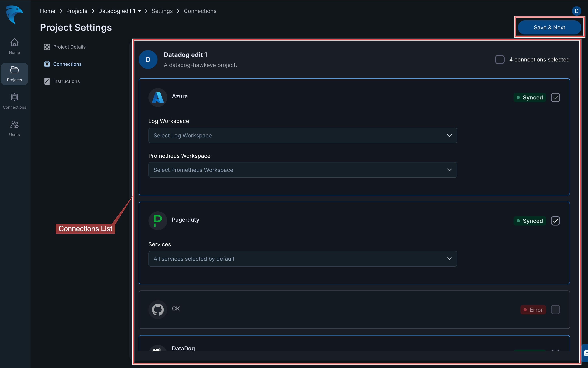
Task: Open the Users section via sidebar icon
Action: pyautogui.click(x=14, y=128)
